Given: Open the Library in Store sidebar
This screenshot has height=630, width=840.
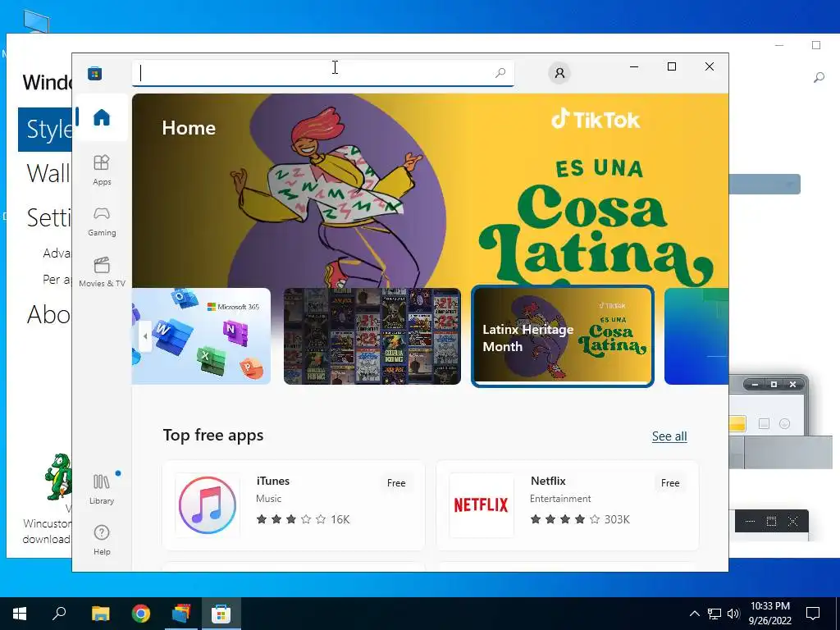Looking at the screenshot, I should pyautogui.click(x=102, y=489).
